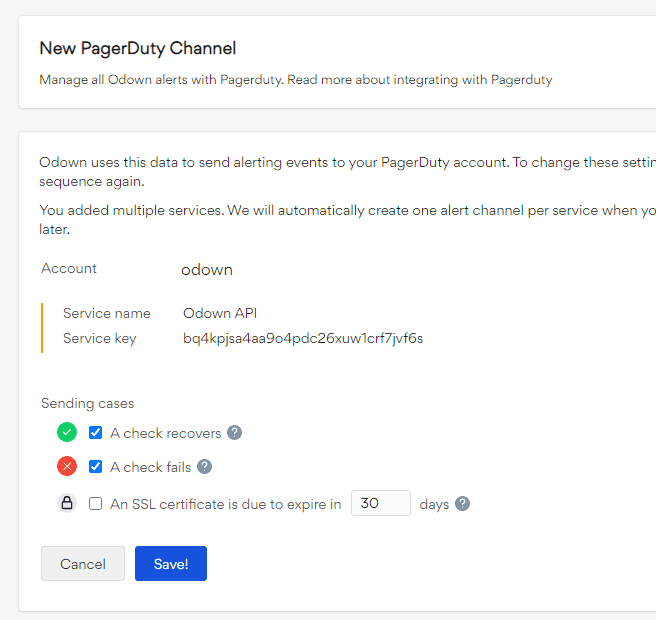Click the padlock SSL icon

[67, 504]
